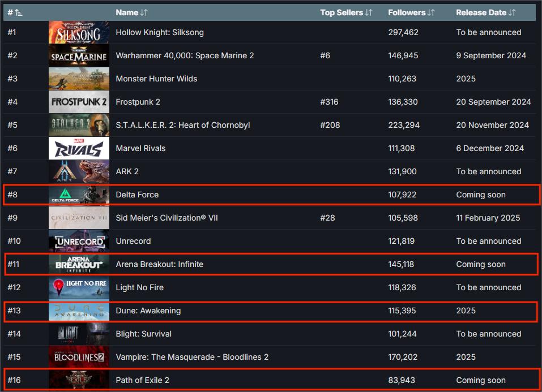Click the 223,294 followers value

(x=404, y=125)
